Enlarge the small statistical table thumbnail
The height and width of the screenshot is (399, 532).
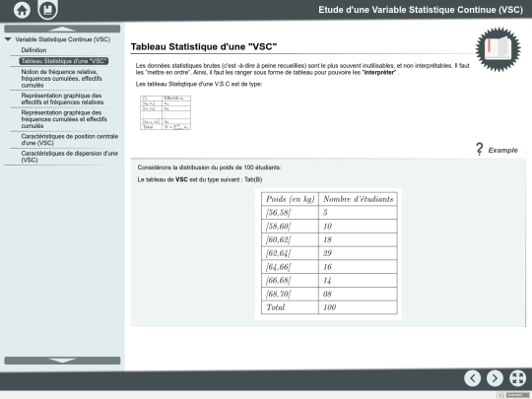(166, 112)
